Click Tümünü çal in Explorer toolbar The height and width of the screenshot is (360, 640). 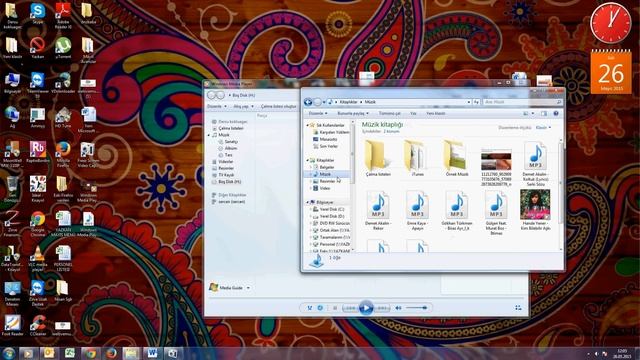click(x=389, y=113)
